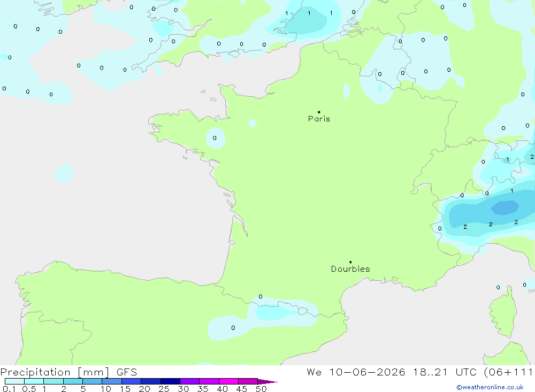Click the Paris city label
This screenshot has height=392, width=535.
pos(319,119)
